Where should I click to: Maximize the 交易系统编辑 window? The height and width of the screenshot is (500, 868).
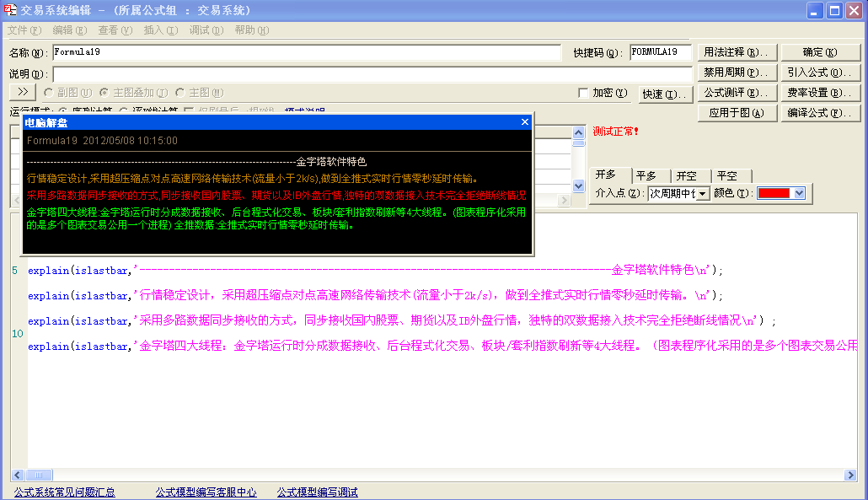[834, 10]
